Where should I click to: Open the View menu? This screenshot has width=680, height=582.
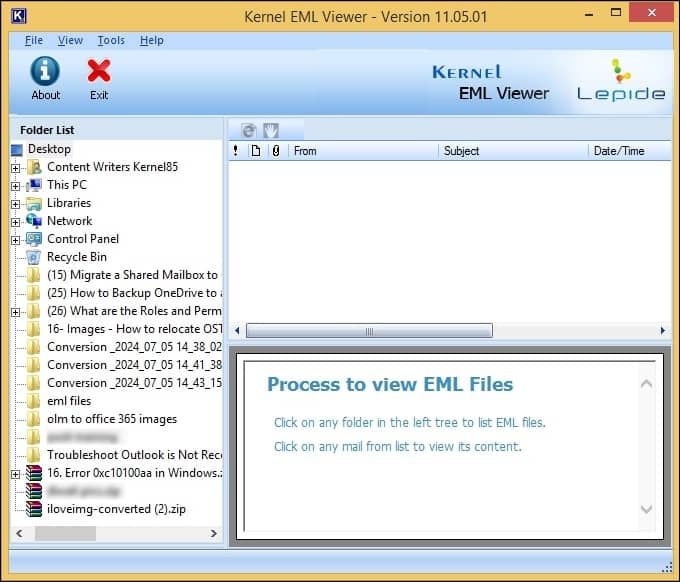(x=70, y=40)
